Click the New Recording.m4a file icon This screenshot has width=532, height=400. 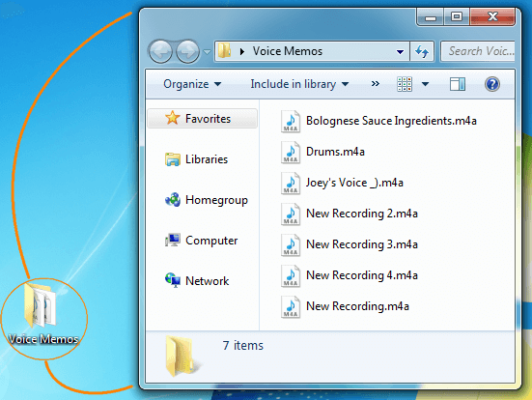point(291,306)
